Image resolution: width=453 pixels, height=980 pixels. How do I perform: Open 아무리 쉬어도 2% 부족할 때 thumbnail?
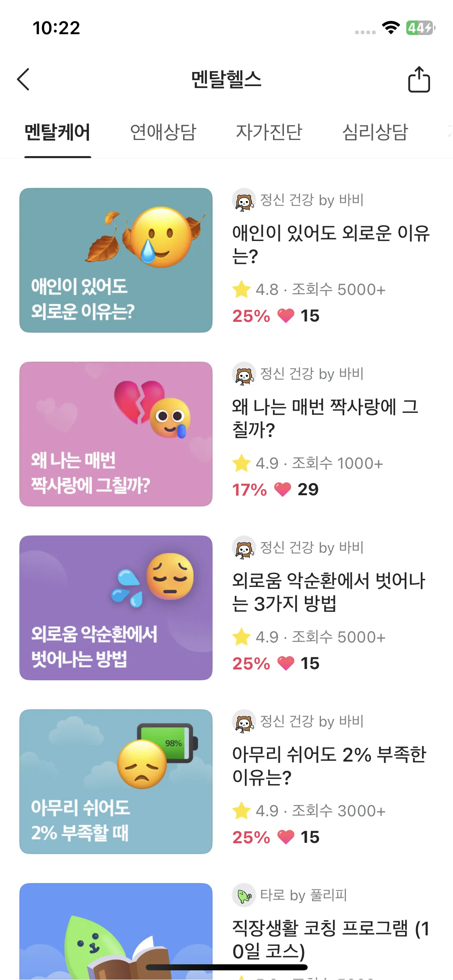[116, 782]
